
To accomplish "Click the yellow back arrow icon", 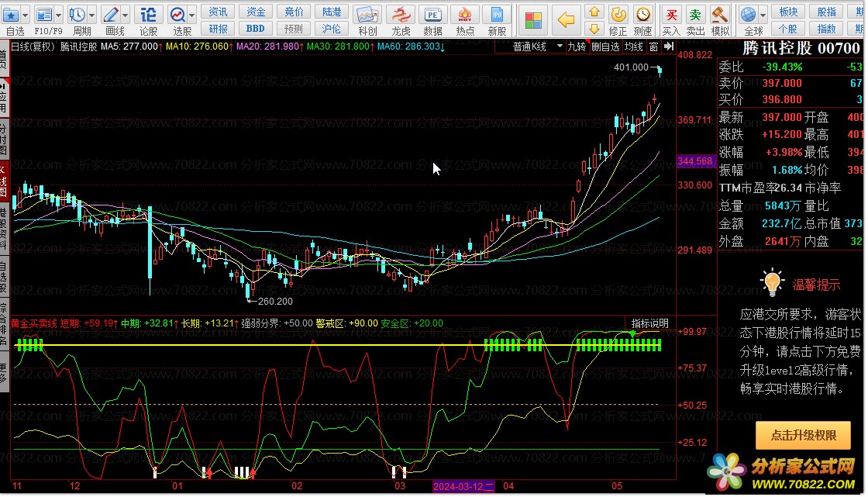I will point(567,20).
